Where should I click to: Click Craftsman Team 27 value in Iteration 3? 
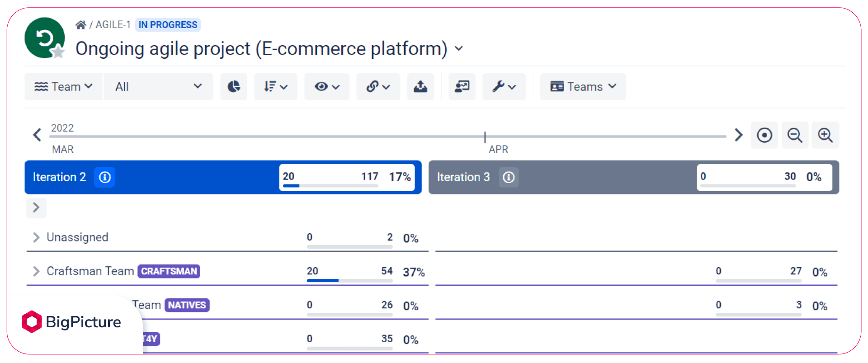point(796,271)
